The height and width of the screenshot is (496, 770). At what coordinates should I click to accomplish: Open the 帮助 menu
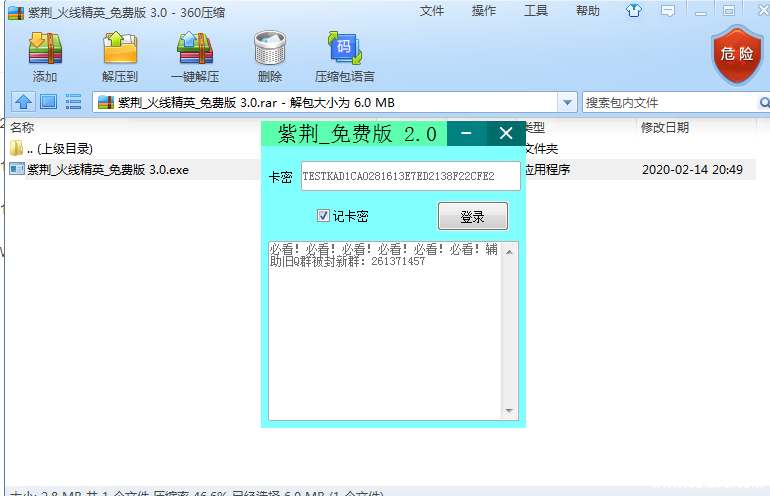coord(588,11)
